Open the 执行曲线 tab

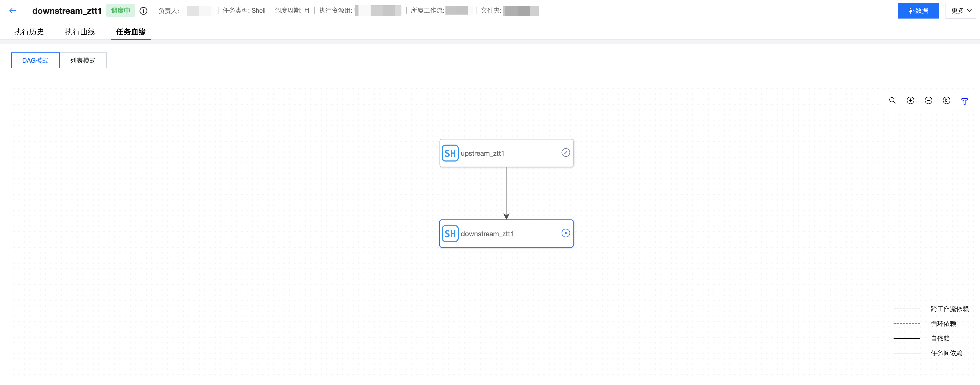(x=80, y=32)
